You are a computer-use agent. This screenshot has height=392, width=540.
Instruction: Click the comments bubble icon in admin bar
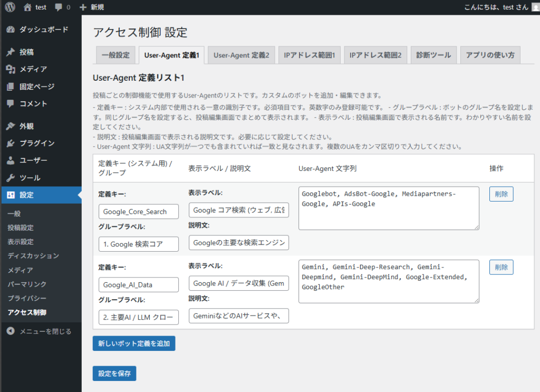(59, 7)
